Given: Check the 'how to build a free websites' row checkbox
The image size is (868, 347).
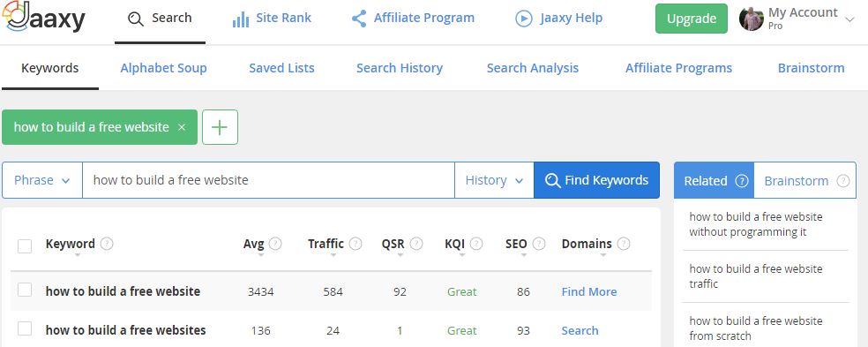Looking at the screenshot, I should [x=25, y=328].
